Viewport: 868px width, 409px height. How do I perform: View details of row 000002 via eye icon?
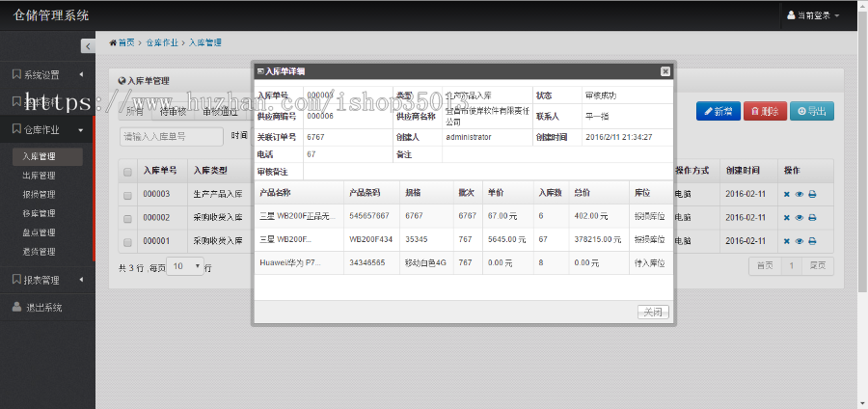click(x=800, y=217)
